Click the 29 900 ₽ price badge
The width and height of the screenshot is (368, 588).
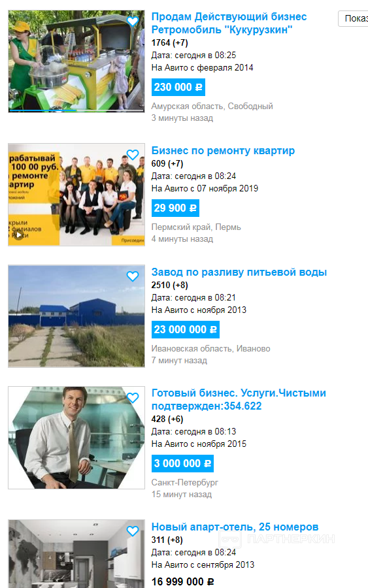tap(175, 208)
